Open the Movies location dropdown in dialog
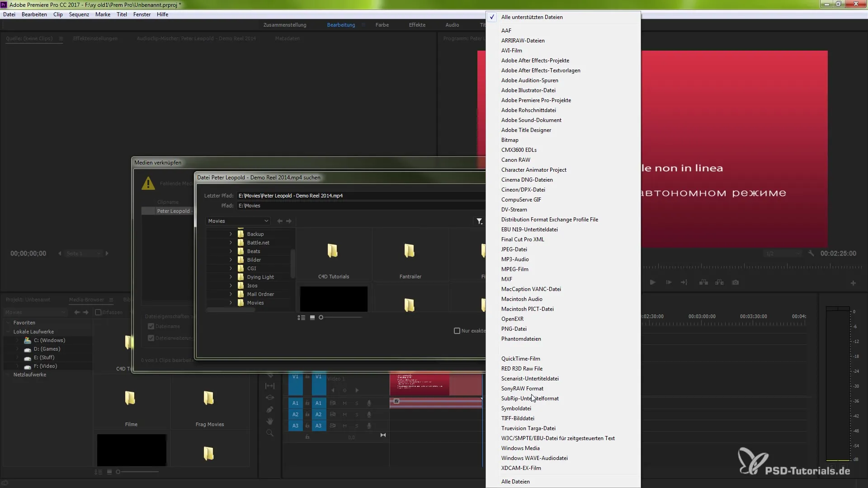The image size is (868, 488). tap(238, 221)
